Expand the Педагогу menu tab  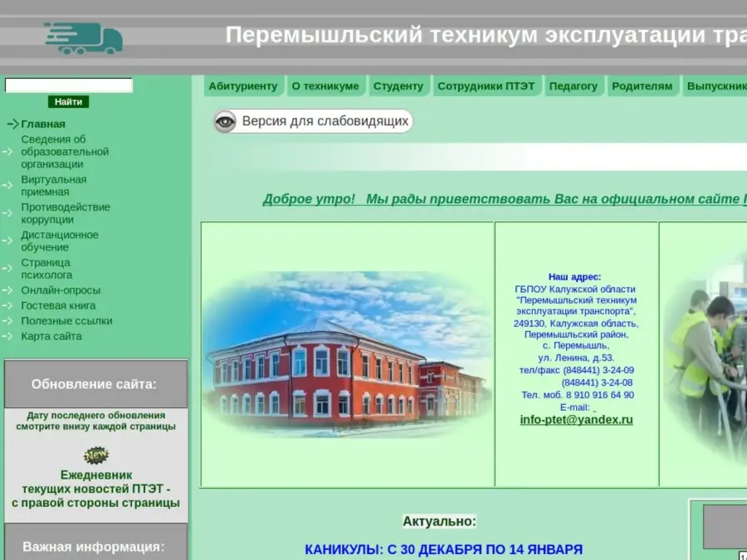[574, 86]
